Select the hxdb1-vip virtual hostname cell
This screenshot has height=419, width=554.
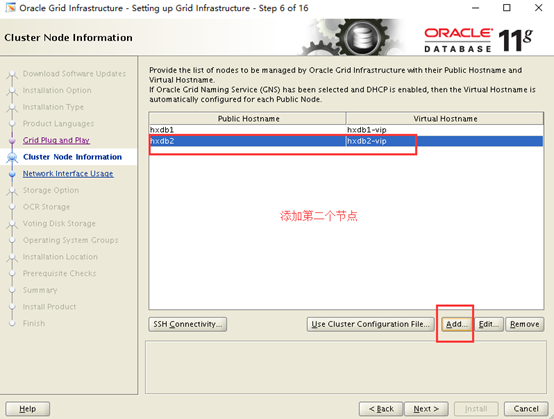coord(444,130)
